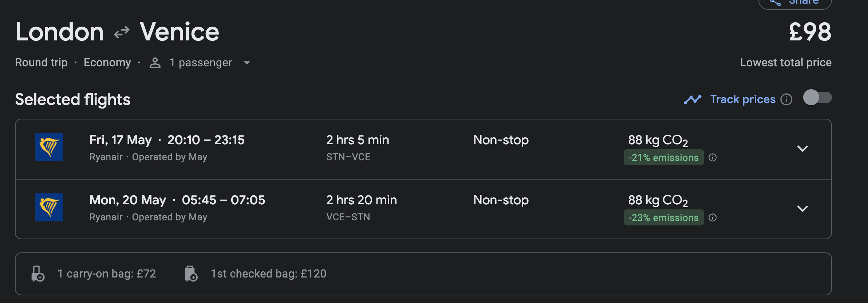
Task: Click the carry-on bag icon
Action: pos(38,274)
